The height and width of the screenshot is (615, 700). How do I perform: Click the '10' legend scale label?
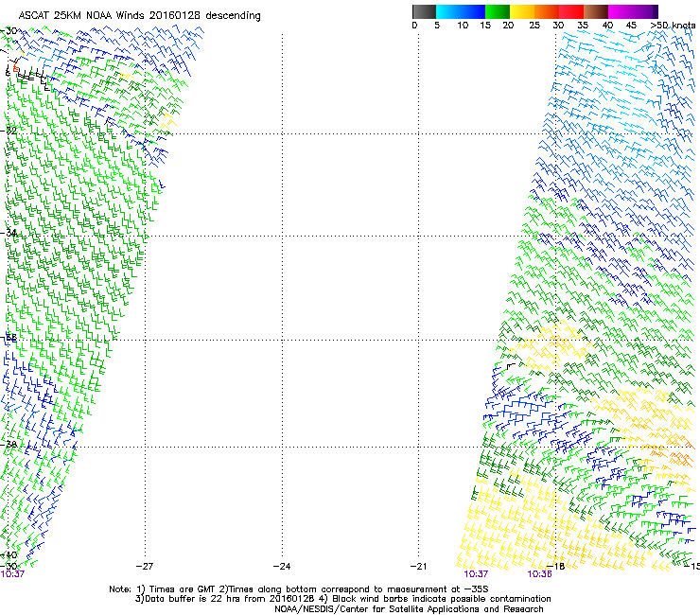click(463, 26)
